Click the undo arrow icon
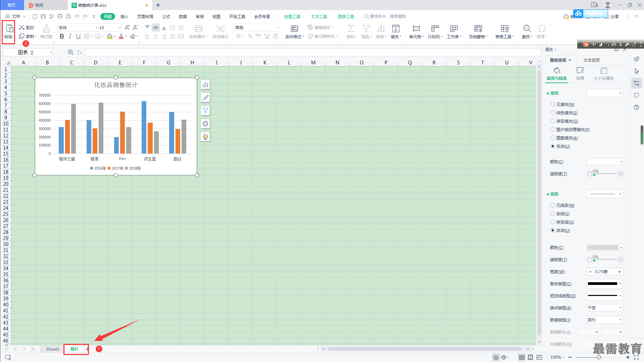This screenshot has width=644, height=362. pyautogui.click(x=77, y=16)
